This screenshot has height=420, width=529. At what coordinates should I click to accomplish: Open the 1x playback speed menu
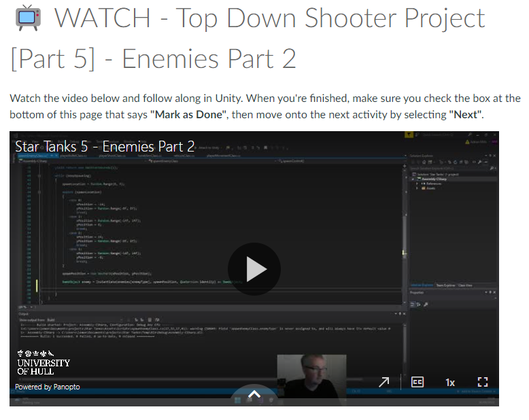tap(450, 383)
